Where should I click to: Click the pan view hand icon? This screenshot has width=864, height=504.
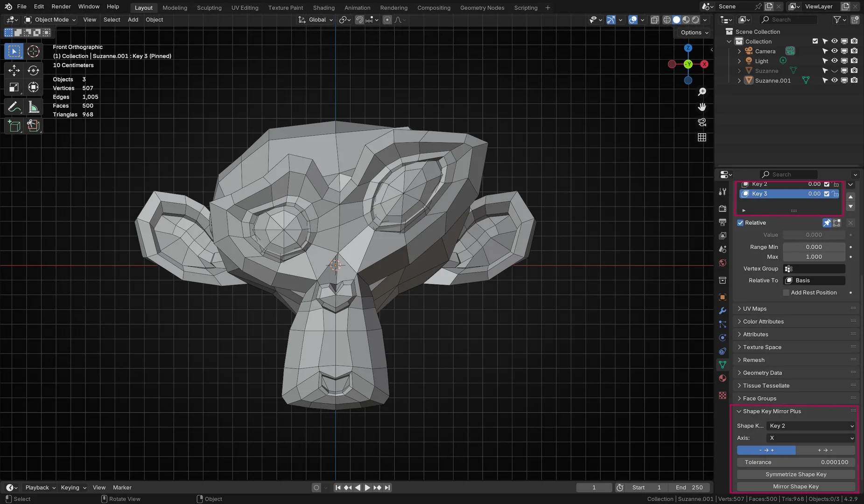pos(702,107)
